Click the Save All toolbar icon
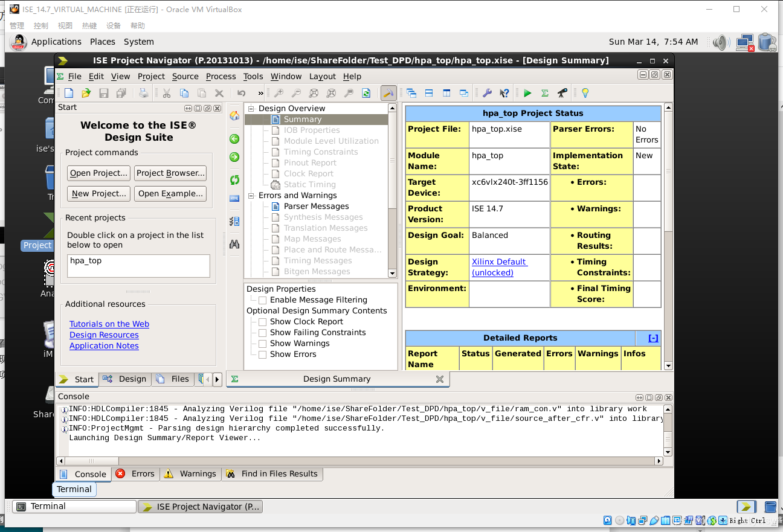This screenshot has width=783, height=532. 121,93
